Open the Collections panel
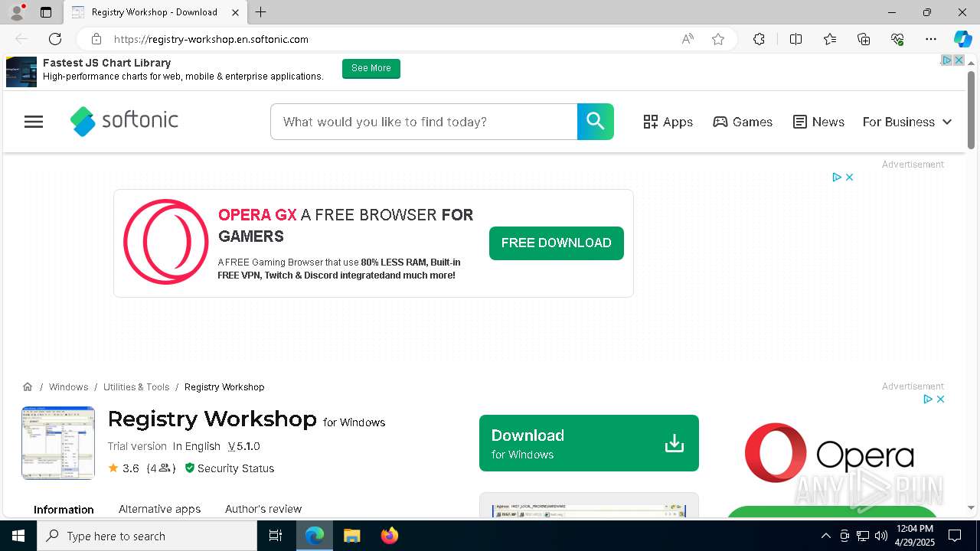This screenshot has width=980, height=551. click(x=864, y=39)
